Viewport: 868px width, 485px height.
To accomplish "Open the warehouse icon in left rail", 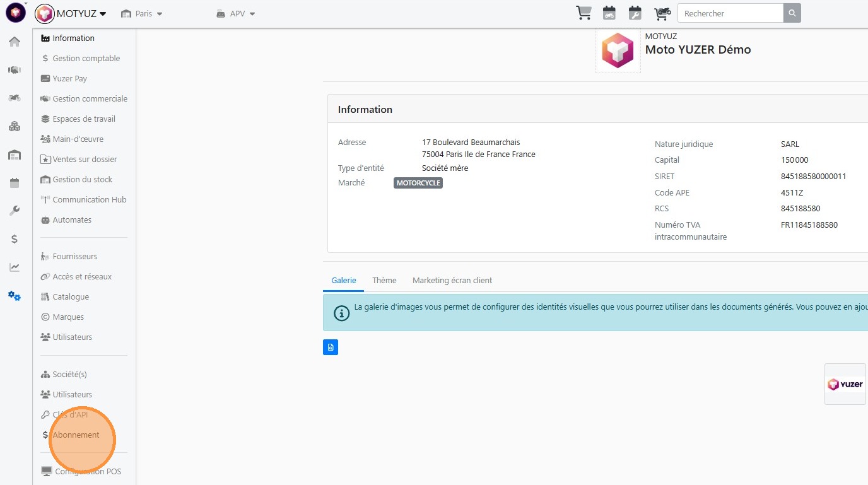I will [15, 155].
